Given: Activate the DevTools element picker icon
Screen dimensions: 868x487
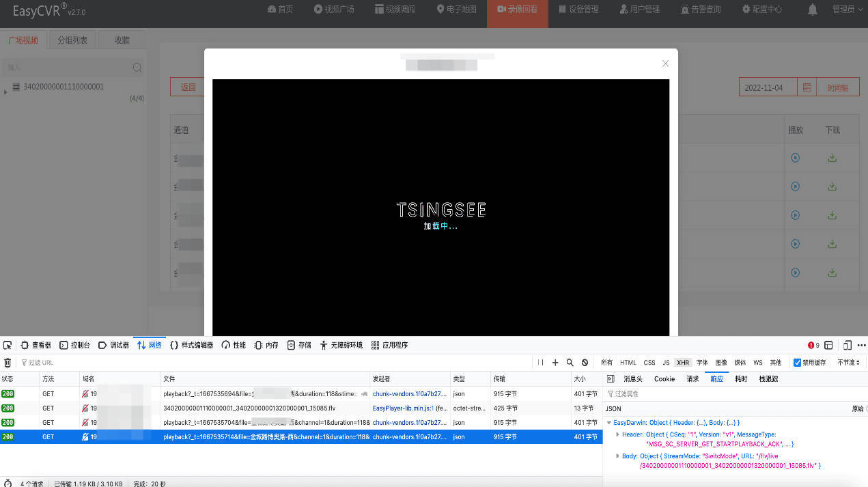Looking at the screenshot, I should (8, 345).
